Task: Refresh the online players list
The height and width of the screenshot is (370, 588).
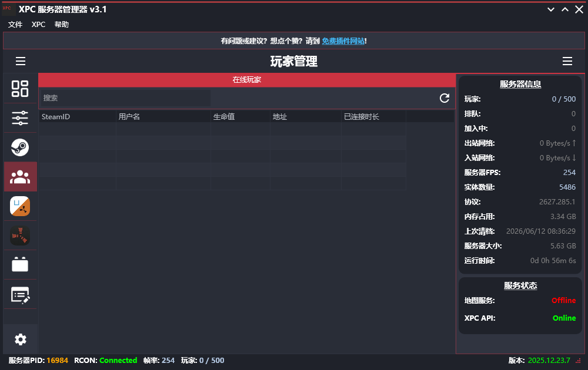Action: click(445, 98)
